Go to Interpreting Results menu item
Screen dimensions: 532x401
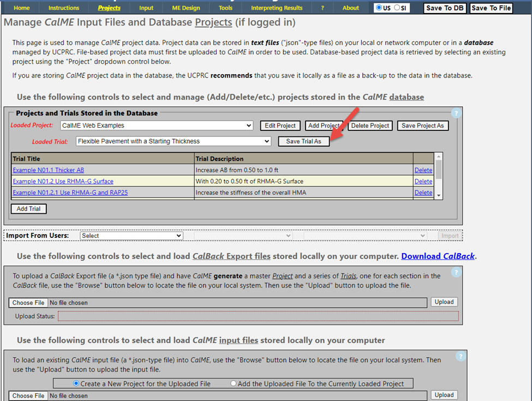[x=277, y=8]
